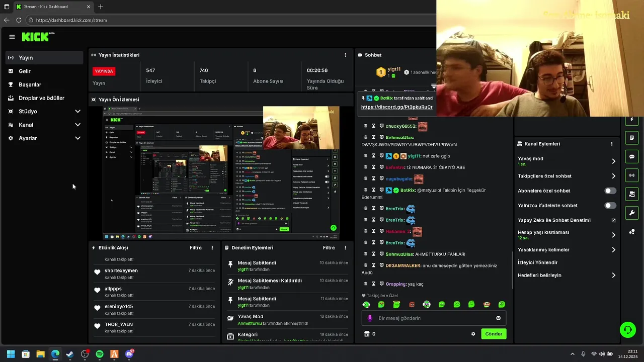Open the Windows Start menu
The width and height of the screenshot is (644, 362).
[x=11, y=354]
